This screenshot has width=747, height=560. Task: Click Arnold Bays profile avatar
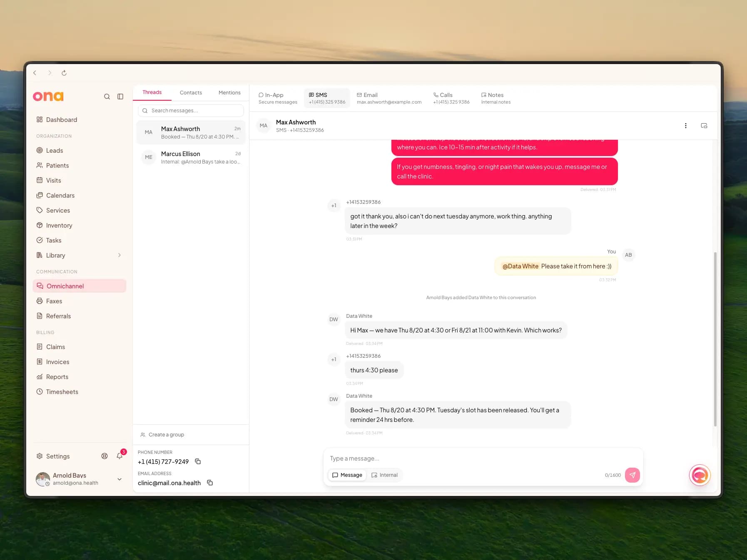(42, 479)
